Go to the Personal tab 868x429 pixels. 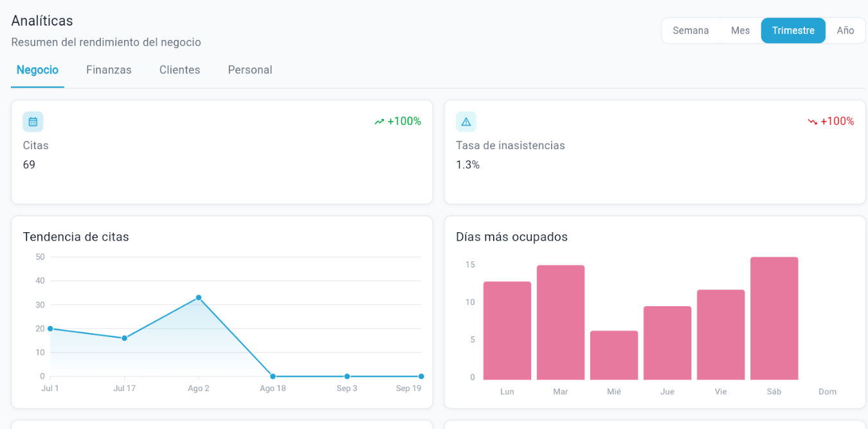point(250,70)
